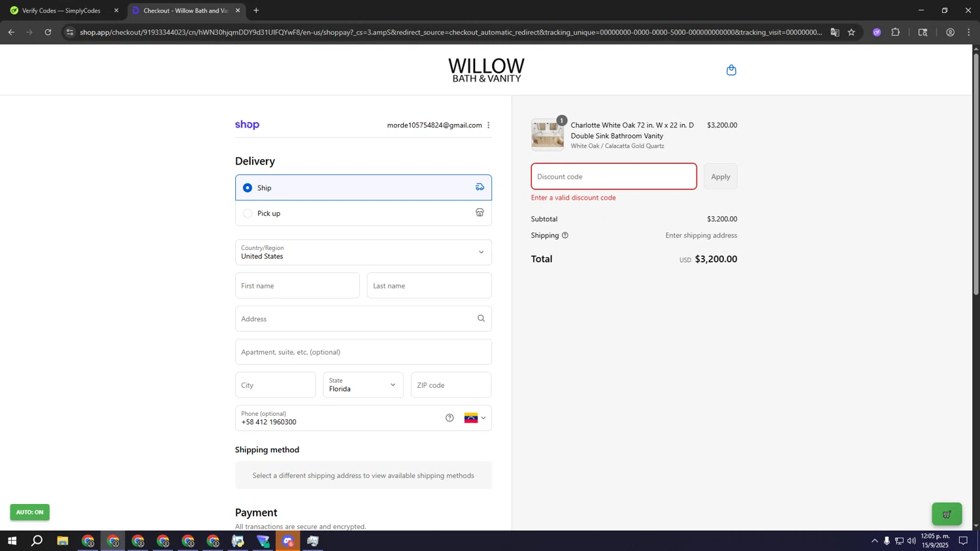The width and height of the screenshot is (980, 551).
Task: Expand the State dropdown showing Florida
Action: pyautogui.click(x=363, y=385)
